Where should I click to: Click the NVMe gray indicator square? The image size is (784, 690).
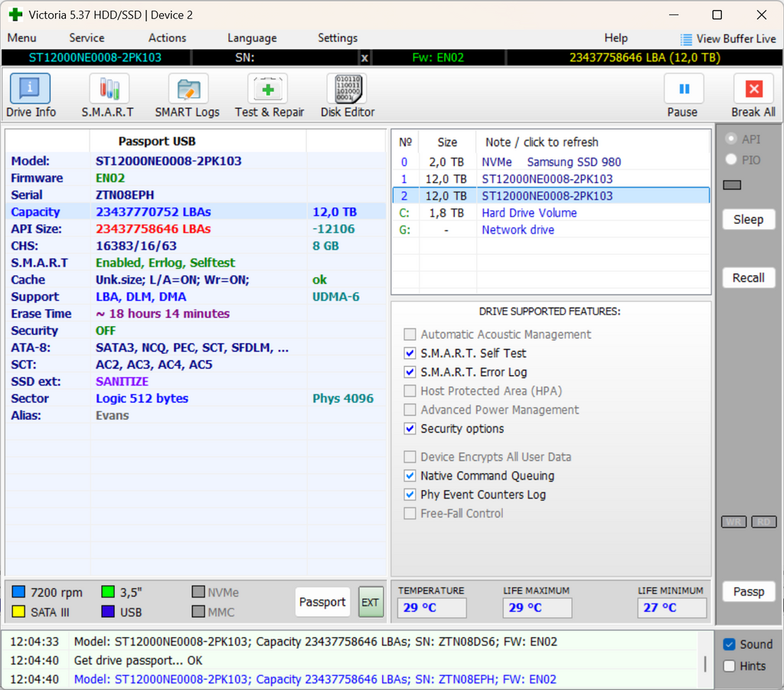click(198, 592)
